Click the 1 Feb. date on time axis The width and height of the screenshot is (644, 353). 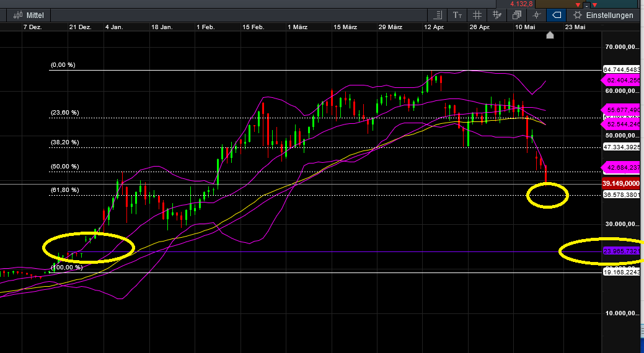click(205, 27)
